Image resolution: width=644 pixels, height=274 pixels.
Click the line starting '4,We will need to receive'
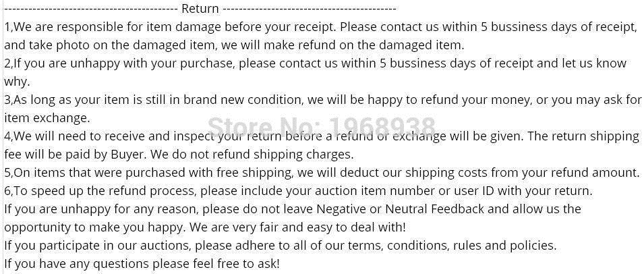pos(322,136)
